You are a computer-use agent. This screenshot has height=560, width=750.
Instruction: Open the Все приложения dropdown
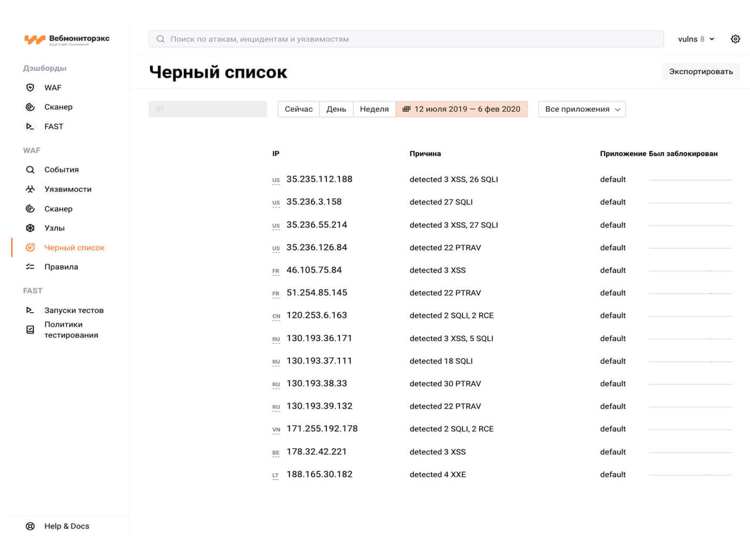point(582,109)
